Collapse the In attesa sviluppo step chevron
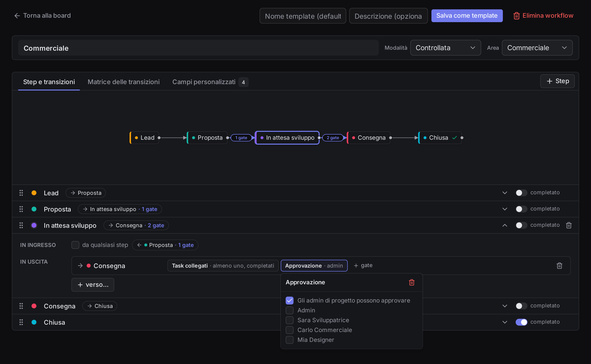Image resolution: width=591 pixels, height=364 pixels. coord(505,225)
